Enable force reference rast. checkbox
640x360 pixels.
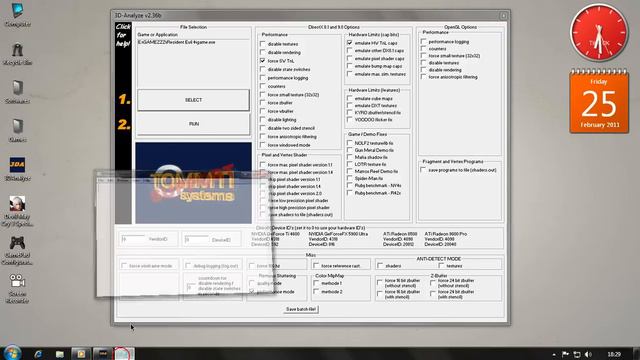click(316, 265)
